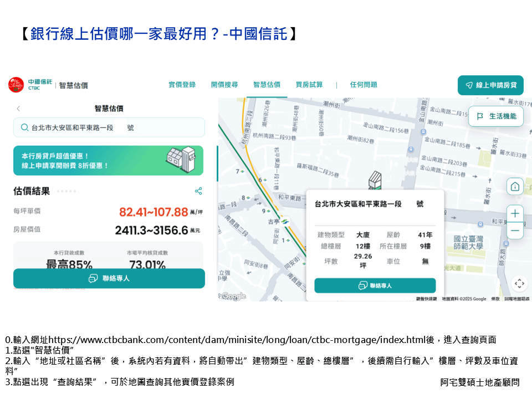Click the 29.26 坪 area value in popup
This screenshot has width=532, height=399.
(363, 261)
